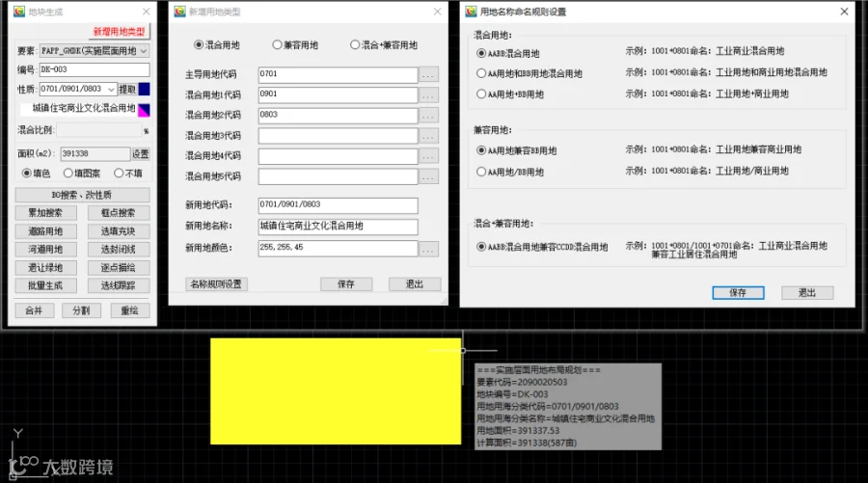Click the 混合用地1代码 field 0901
The image size is (868, 483).
tap(338, 94)
